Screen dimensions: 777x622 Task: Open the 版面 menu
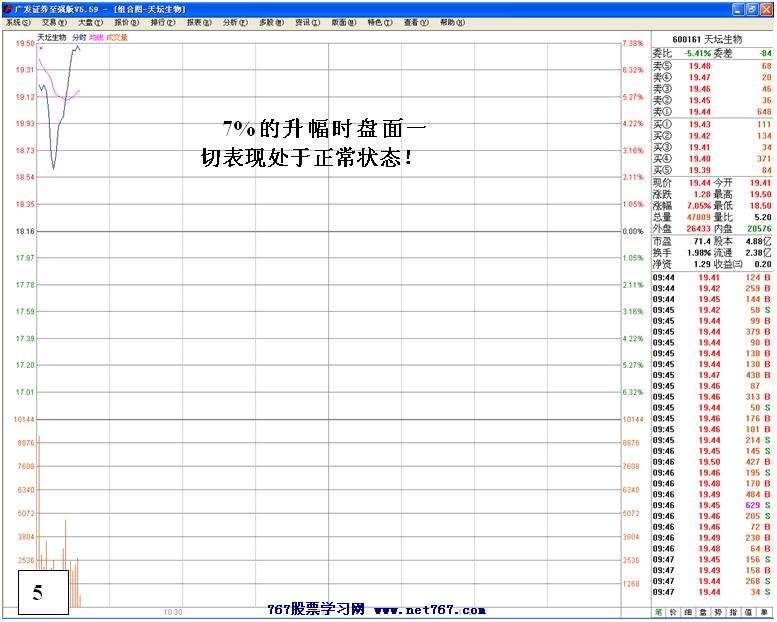pyautogui.click(x=344, y=22)
